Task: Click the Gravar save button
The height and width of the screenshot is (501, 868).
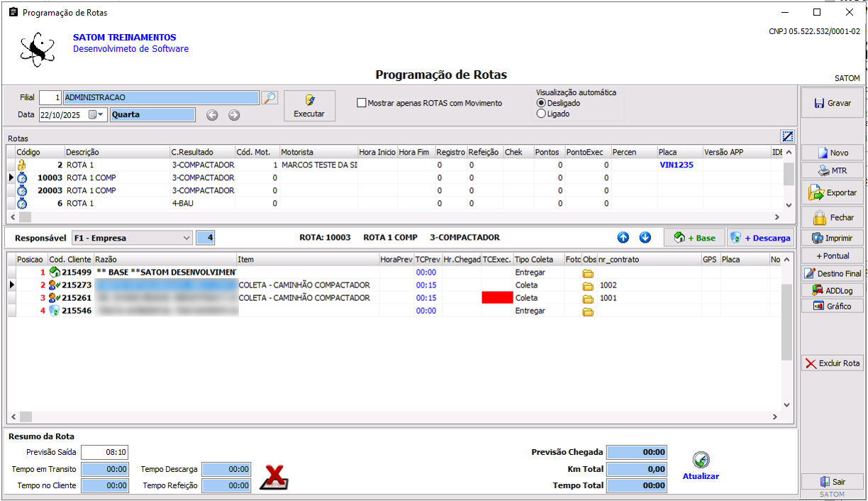Action: (833, 103)
